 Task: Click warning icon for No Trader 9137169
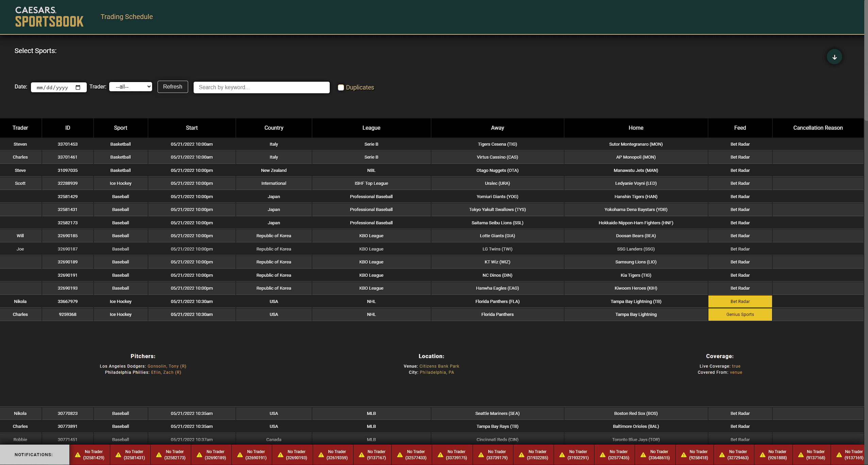839,455
